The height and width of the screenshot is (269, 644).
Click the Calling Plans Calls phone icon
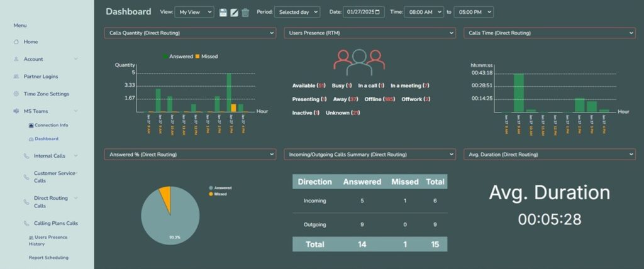(26, 223)
